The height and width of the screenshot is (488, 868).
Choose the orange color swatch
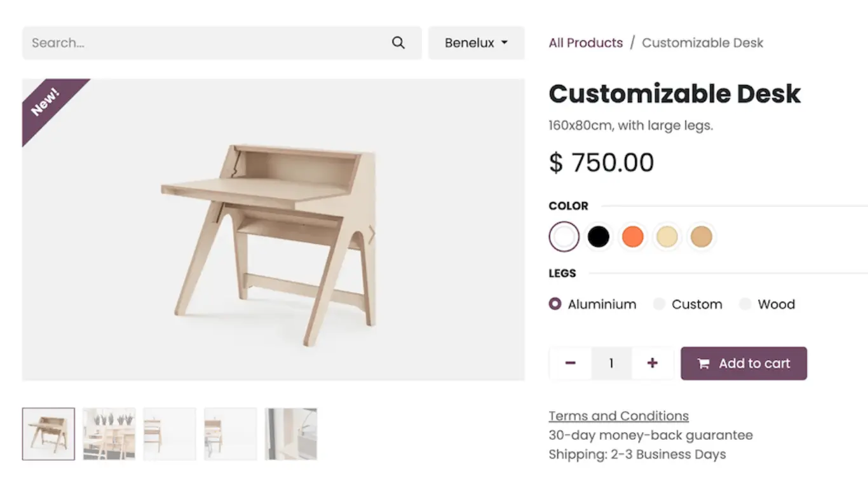tap(632, 237)
